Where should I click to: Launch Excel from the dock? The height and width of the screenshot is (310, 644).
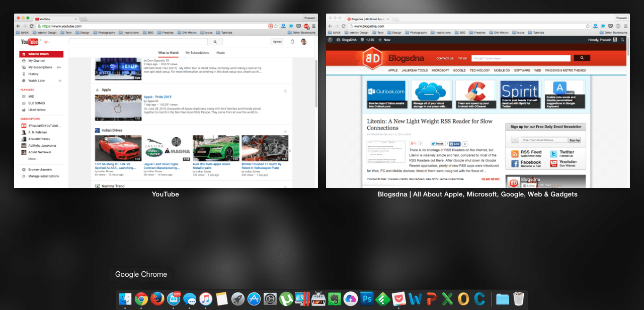[447, 299]
